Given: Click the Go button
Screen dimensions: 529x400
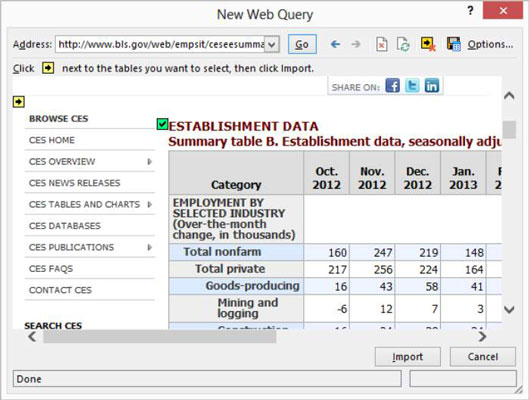Looking at the screenshot, I should pos(302,44).
